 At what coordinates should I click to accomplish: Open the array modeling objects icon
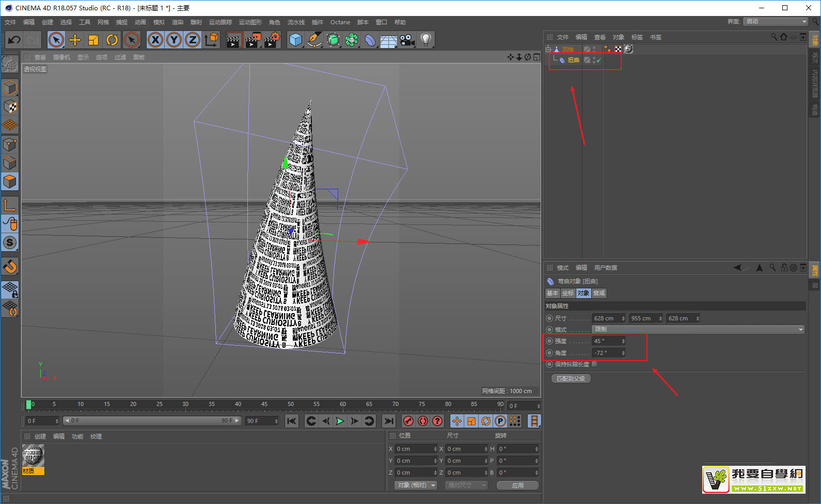pos(352,40)
